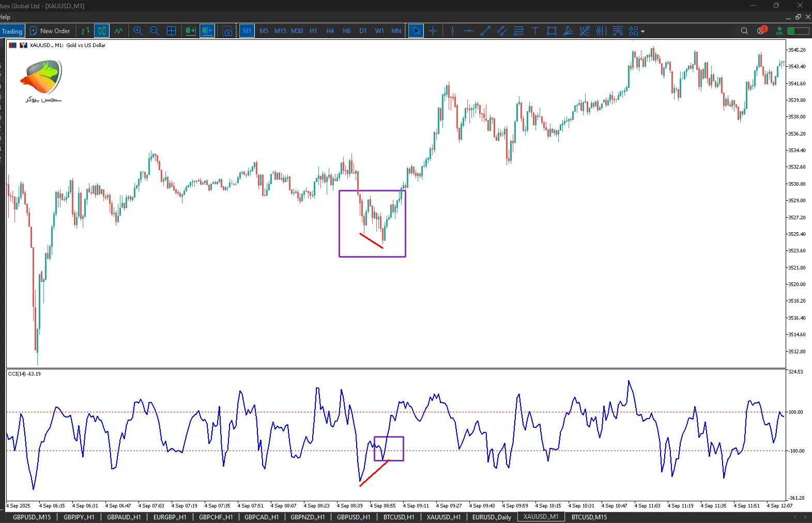Toggle chart auto-scroll to latest bar
The height and width of the screenshot is (523, 812).
coord(190,31)
